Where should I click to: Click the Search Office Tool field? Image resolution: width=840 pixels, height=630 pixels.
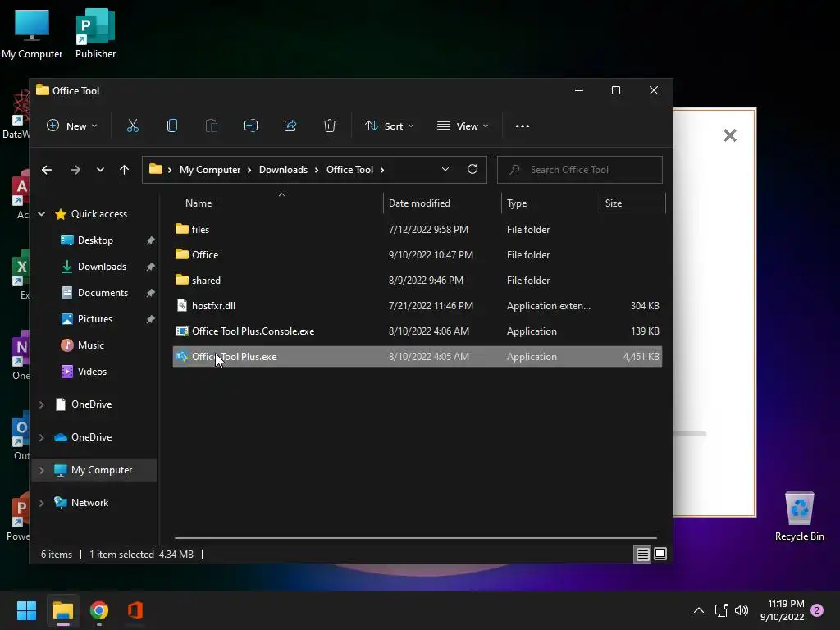click(x=580, y=169)
